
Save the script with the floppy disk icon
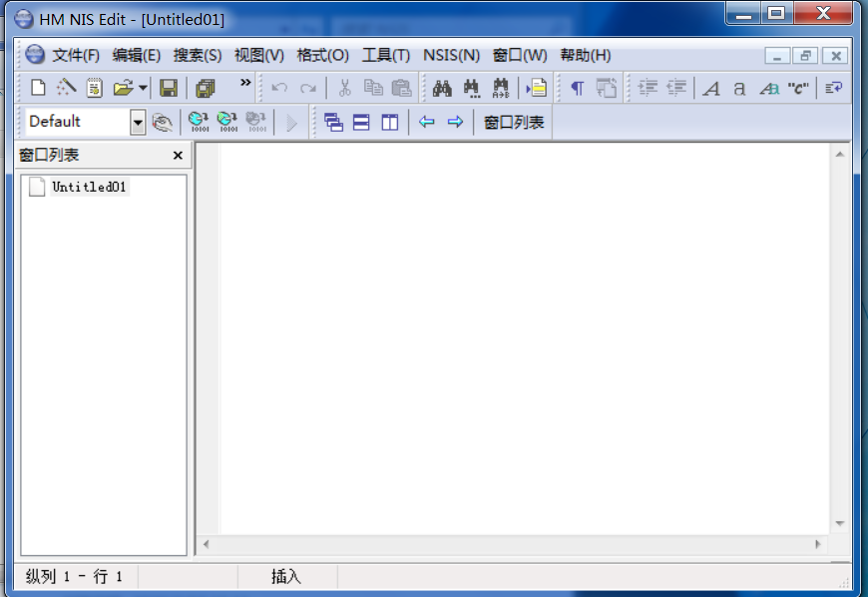coord(169,88)
